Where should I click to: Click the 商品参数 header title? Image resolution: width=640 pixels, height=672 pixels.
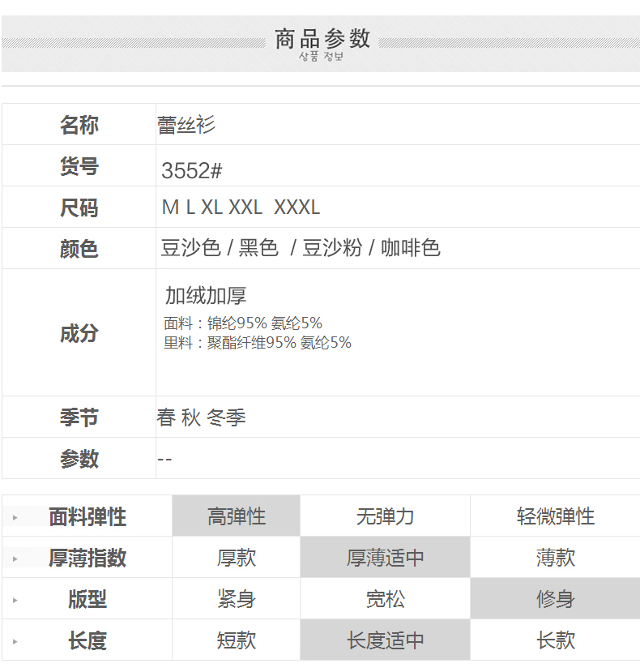(x=322, y=39)
